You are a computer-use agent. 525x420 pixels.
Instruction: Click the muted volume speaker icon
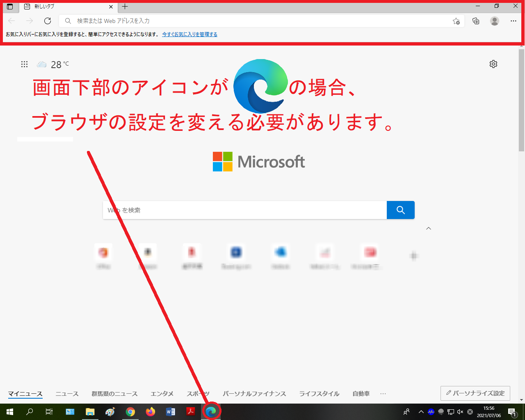coord(460,412)
